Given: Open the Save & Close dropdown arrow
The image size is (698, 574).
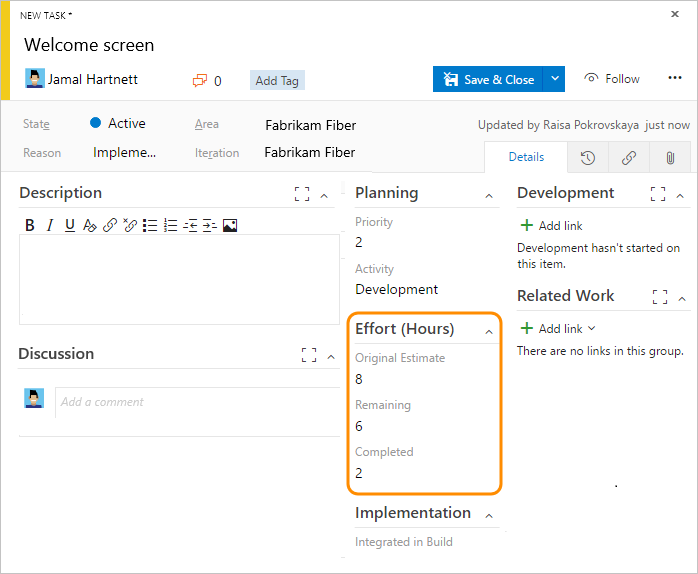Looking at the screenshot, I should [554, 79].
